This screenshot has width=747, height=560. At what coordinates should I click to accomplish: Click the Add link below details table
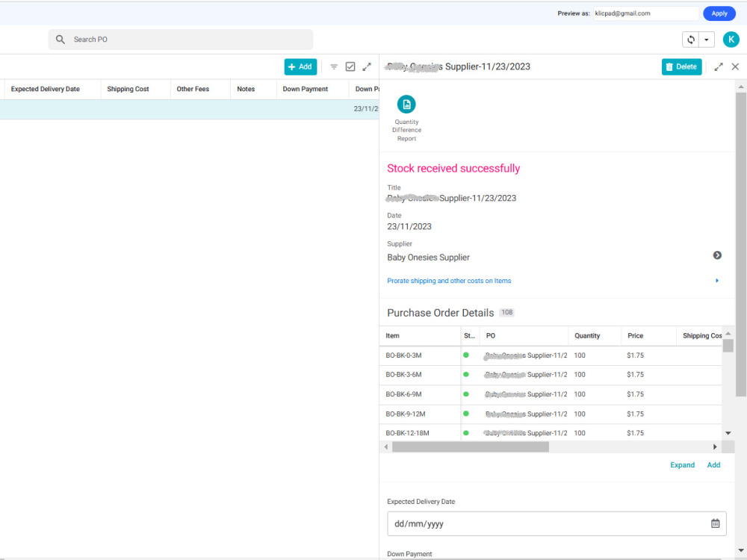tap(713, 465)
